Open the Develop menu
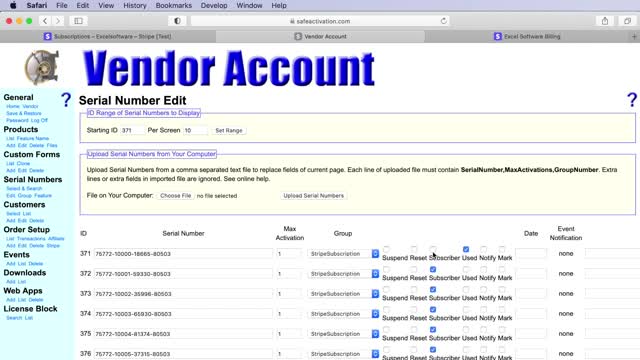This screenshot has height=360, width=640. point(214,5)
